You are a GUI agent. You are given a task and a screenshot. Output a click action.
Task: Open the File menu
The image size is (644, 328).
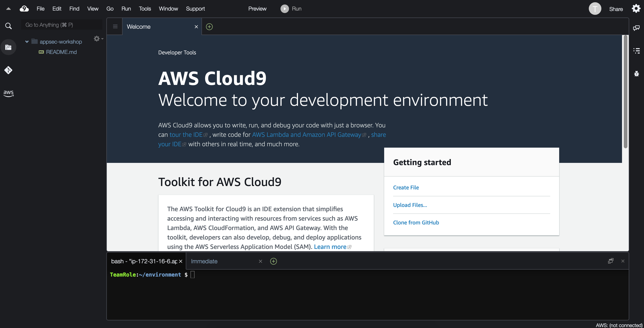40,9
